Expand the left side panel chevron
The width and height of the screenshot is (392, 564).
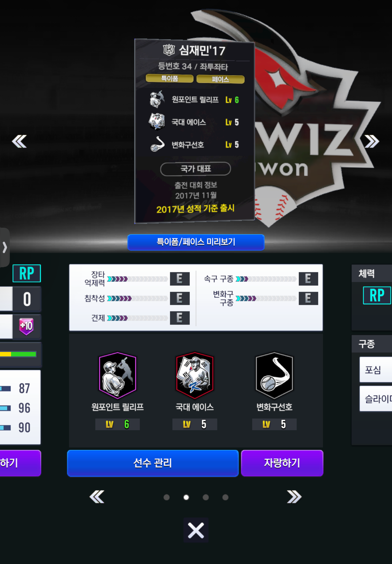5,247
